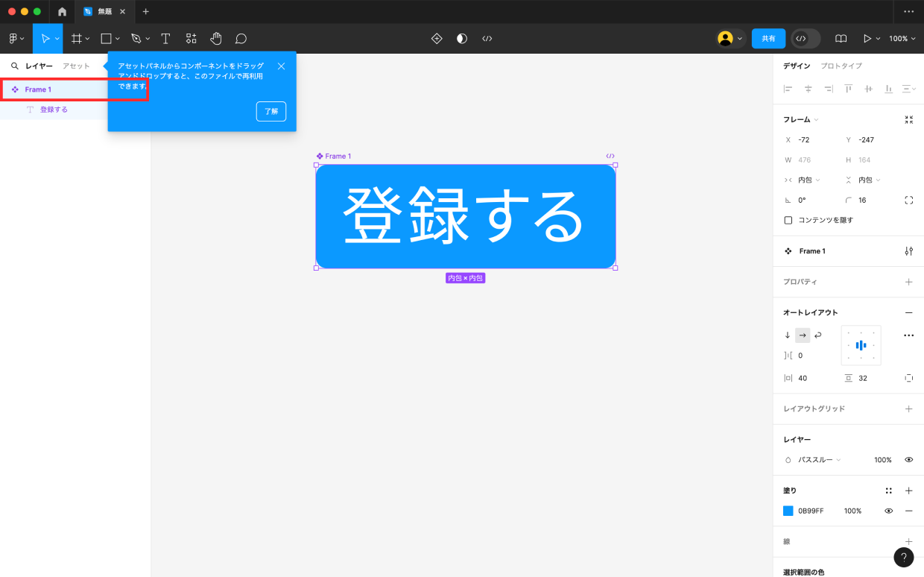
Task: Enable the コンテンツを隠す checkbox
Action: point(788,220)
